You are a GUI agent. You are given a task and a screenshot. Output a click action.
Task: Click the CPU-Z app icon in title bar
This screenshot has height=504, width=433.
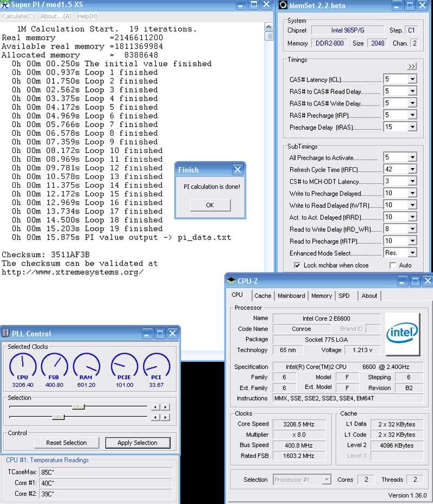pos(231,280)
